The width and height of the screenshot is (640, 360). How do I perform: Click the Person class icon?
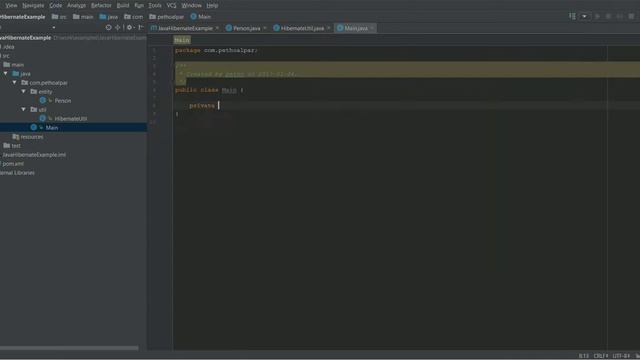tap(43, 100)
